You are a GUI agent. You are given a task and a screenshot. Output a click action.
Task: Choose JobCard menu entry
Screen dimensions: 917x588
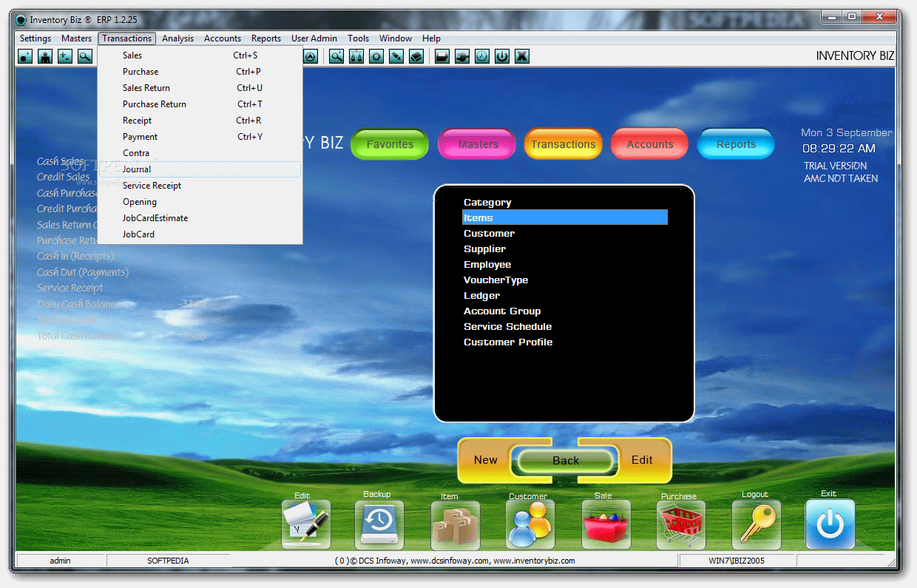pyautogui.click(x=200, y=234)
